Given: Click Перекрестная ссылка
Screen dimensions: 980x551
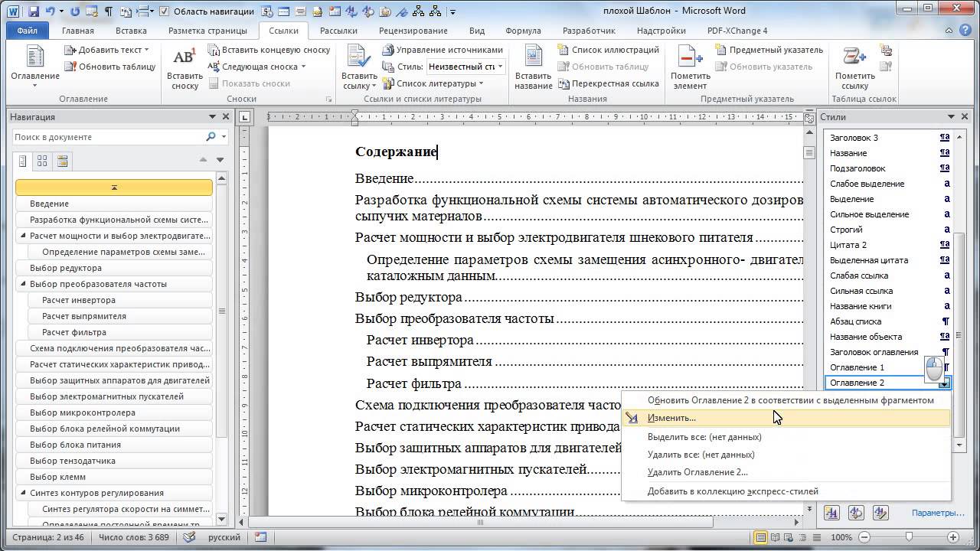Looking at the screenshot, I should point(608,83).
